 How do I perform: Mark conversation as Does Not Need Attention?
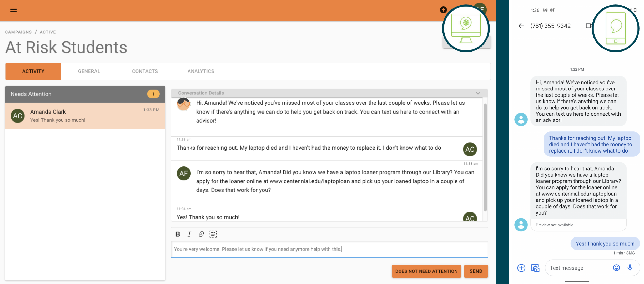click(x=426, y=271)
